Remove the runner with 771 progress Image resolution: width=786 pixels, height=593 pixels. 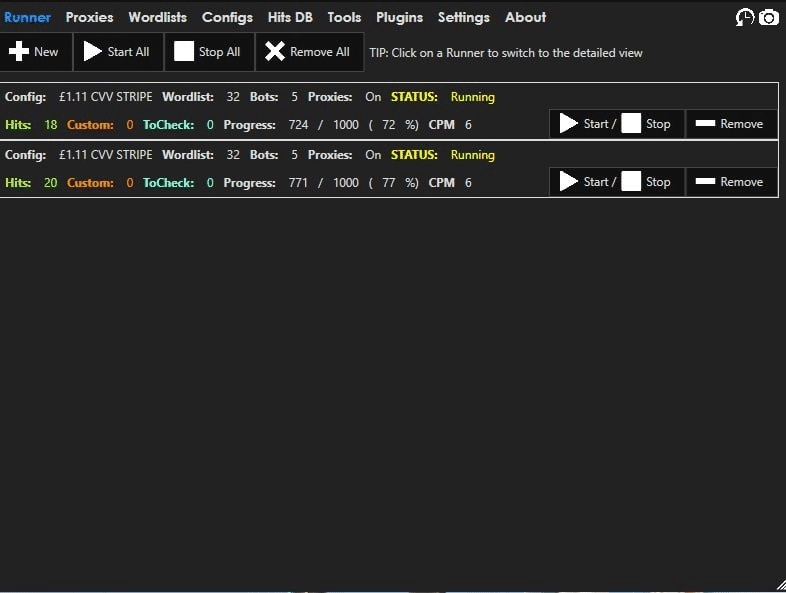coord(731,181)
